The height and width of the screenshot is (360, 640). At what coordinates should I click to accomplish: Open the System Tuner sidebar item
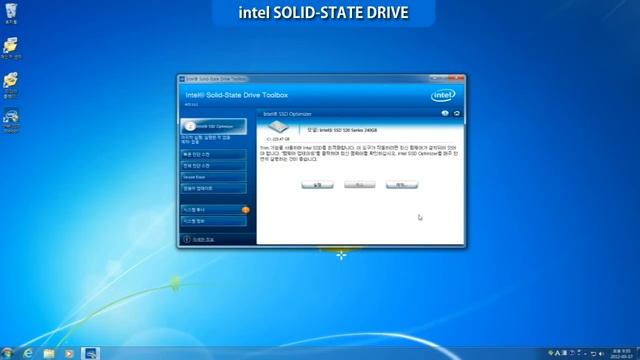(213, 209)
